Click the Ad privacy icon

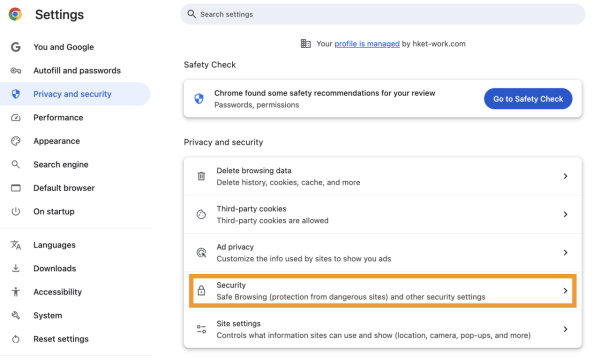[201, 252]
